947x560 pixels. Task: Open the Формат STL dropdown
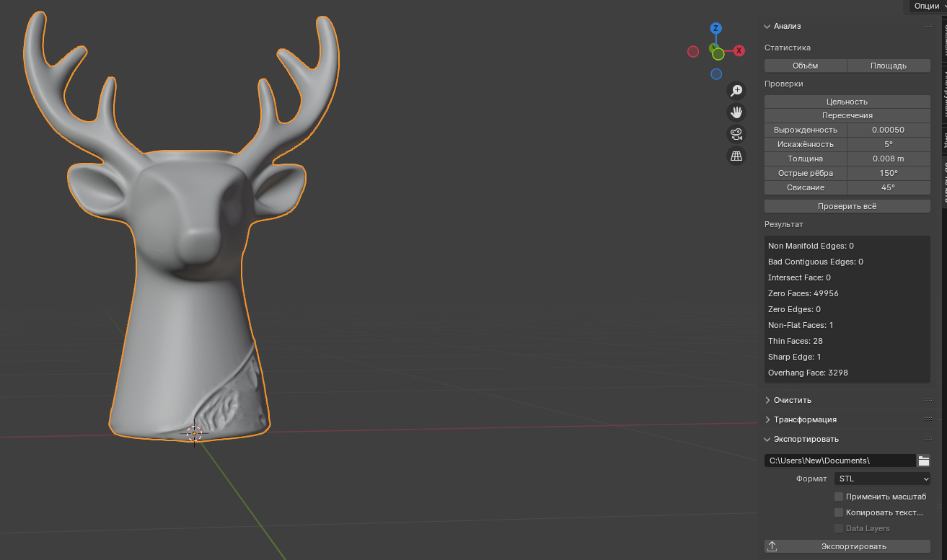coord(882,479)
